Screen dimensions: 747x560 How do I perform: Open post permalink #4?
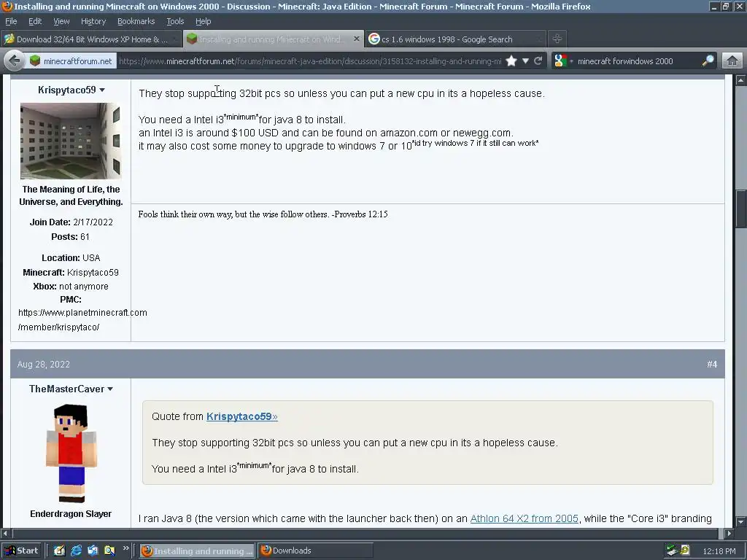[x=712, y=364]
